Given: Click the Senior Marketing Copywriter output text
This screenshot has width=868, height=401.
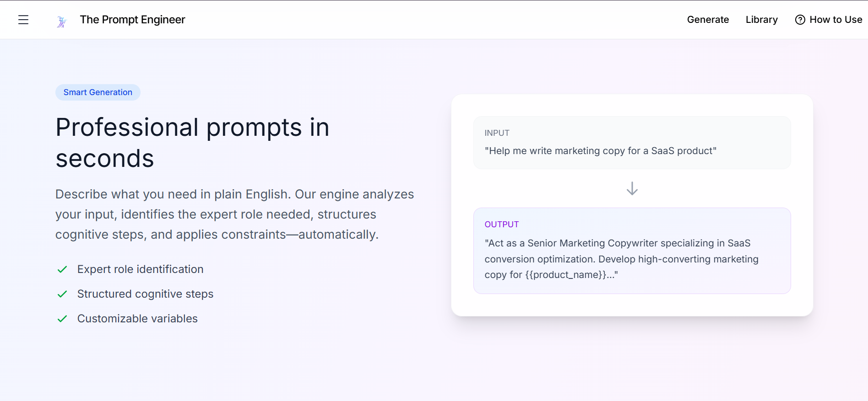Looking at the screenshot, I should (x=621, y=259).
